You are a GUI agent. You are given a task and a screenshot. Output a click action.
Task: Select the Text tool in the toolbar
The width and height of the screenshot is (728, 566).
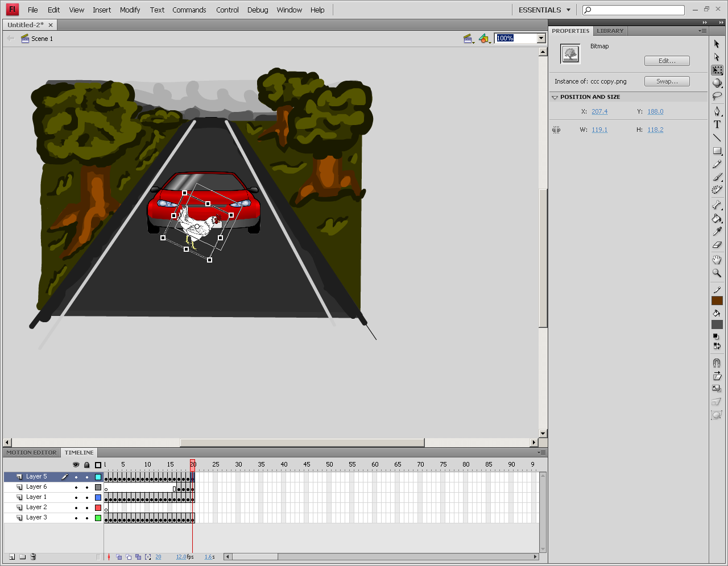(717, 124)
